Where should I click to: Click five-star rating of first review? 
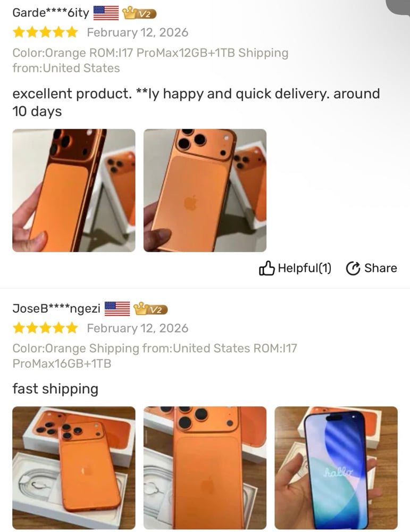pos(45,32)
